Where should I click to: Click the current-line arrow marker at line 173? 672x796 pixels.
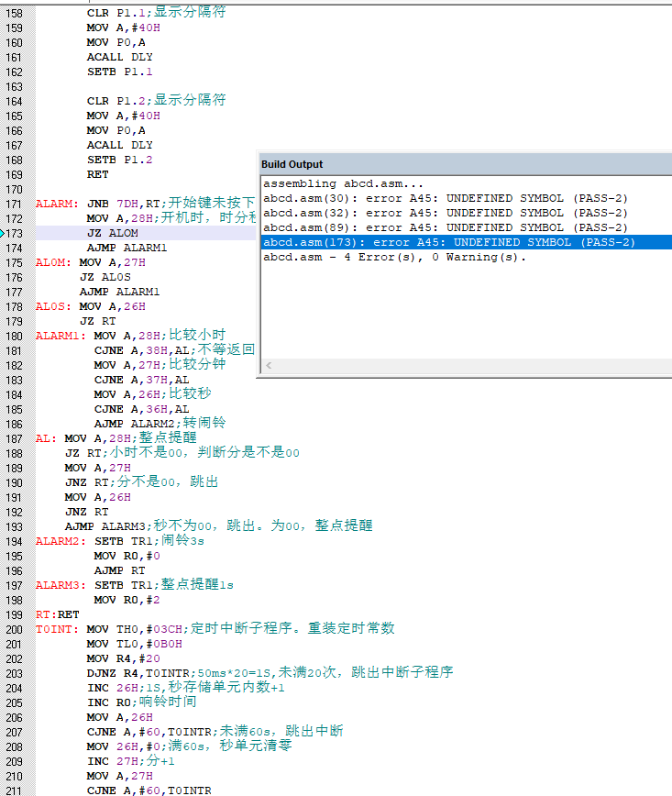(2, 234)
